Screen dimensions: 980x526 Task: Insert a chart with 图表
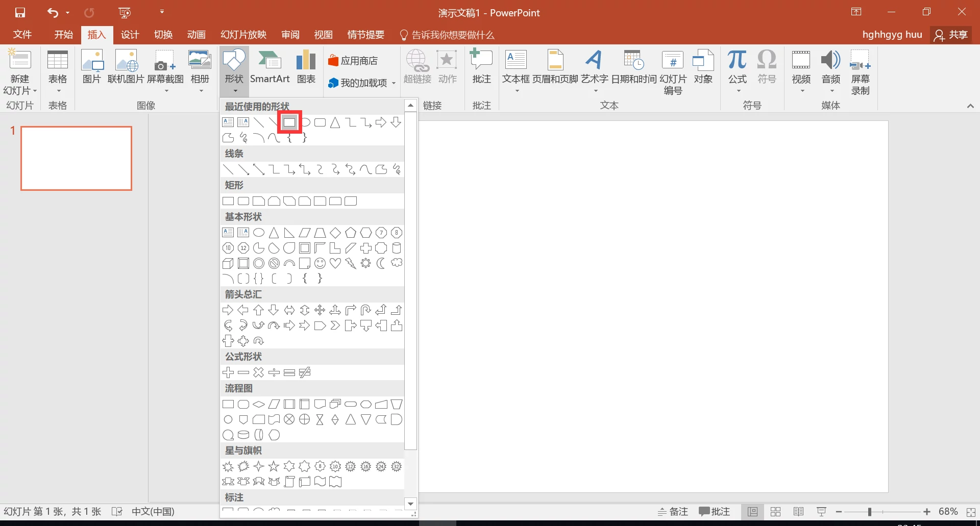click(x=306, y=67)
